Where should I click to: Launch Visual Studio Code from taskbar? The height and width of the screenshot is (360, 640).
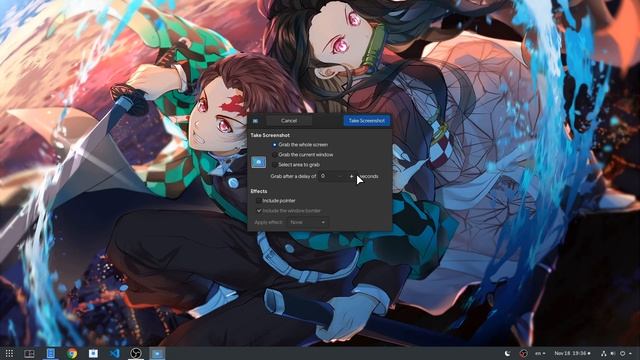(x=115, y=353)
